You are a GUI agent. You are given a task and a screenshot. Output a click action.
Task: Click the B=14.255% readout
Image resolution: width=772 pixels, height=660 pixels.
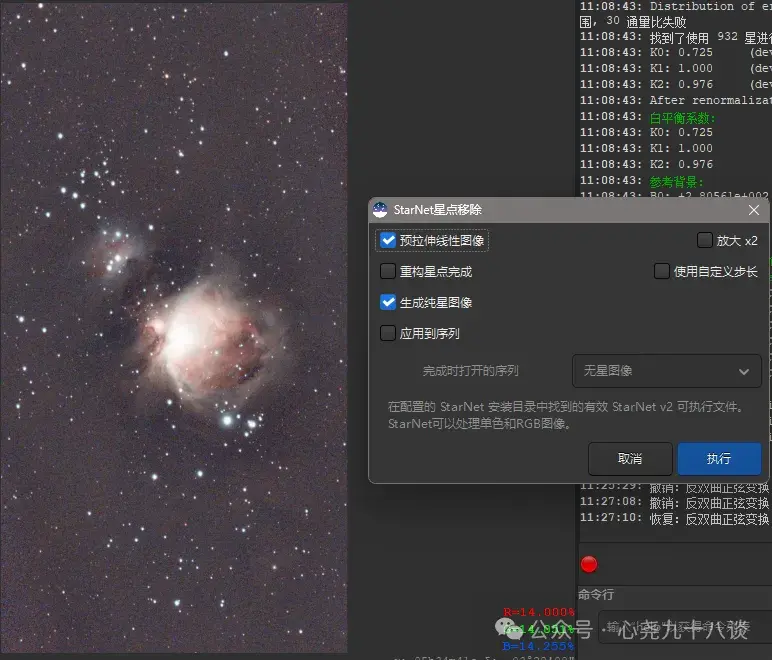pos(539,646)
